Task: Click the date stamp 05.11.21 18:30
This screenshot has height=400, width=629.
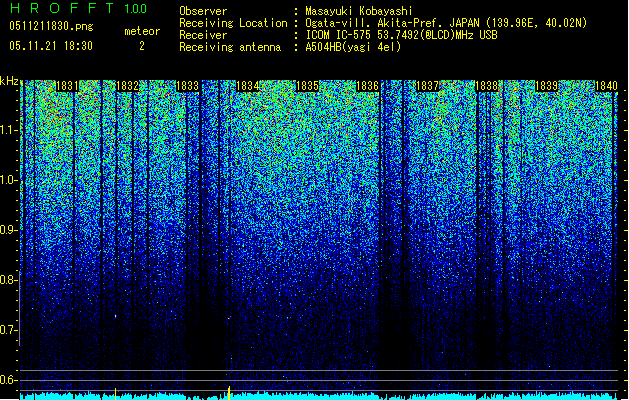Action: 51,46
